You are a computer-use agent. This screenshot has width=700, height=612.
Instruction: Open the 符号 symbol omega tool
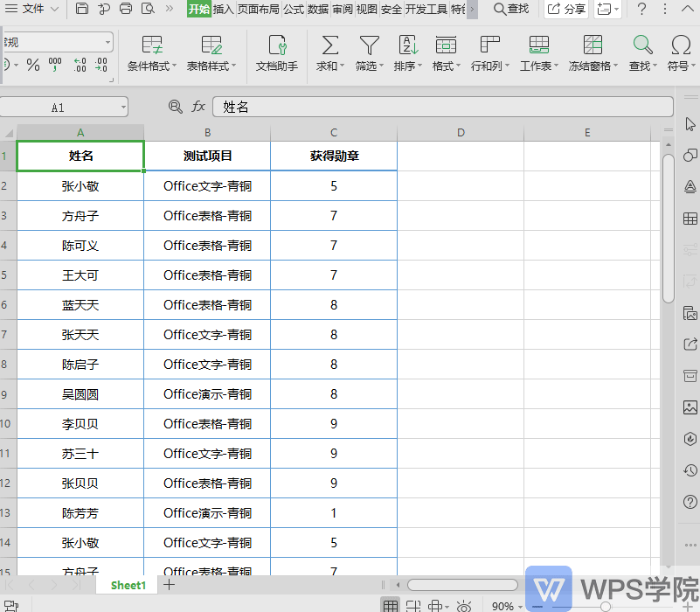click(682, 54)
